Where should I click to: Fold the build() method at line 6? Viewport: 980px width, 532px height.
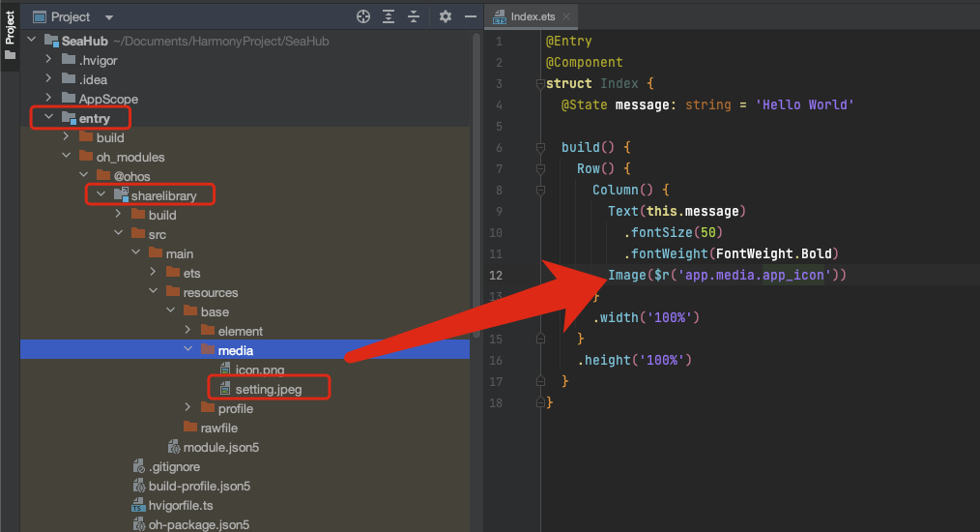coord(540,148)
